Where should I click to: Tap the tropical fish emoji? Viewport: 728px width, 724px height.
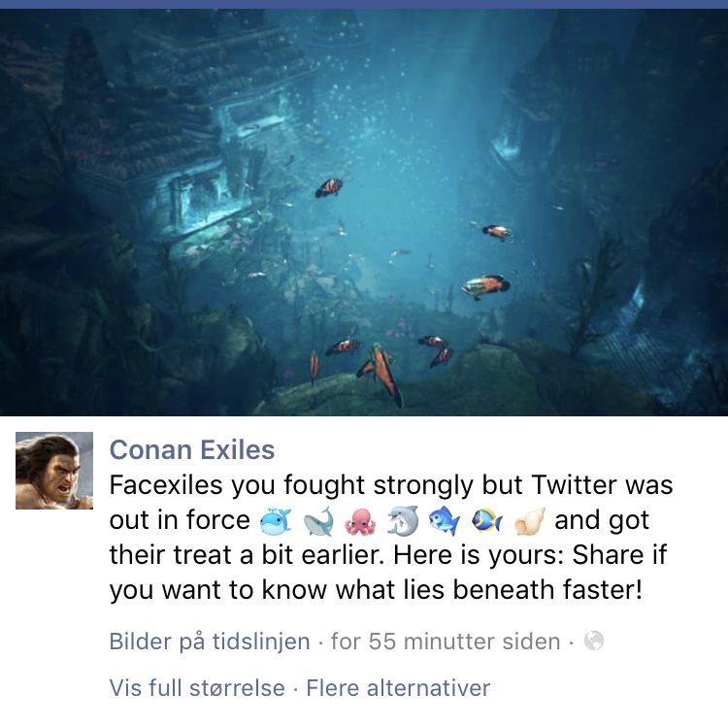[486, 521]
